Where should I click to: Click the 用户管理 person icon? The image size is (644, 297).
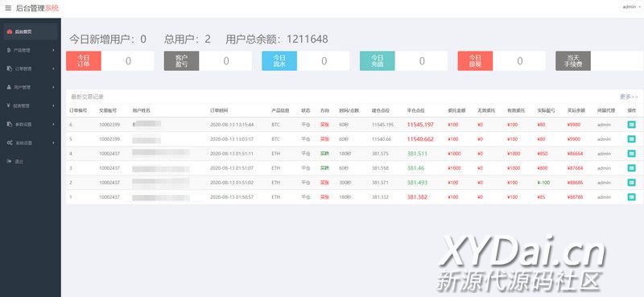(9, 87)
